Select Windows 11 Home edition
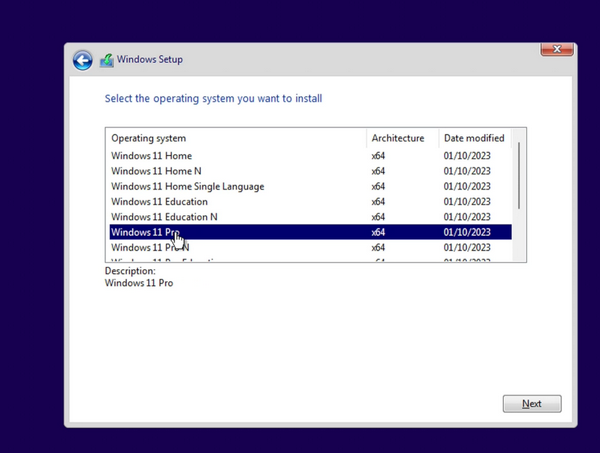Screen dimensions: 600x453 coord(151,156)
